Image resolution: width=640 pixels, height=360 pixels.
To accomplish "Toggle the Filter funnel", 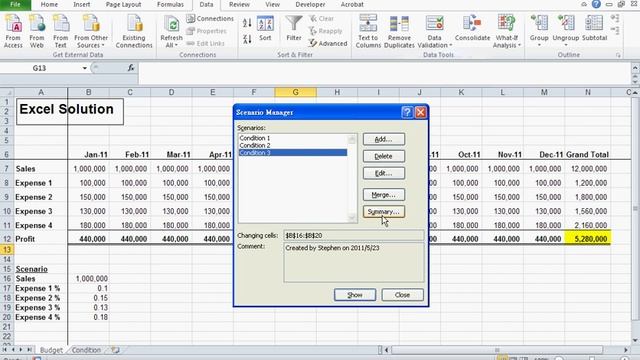I will (293, 29).
